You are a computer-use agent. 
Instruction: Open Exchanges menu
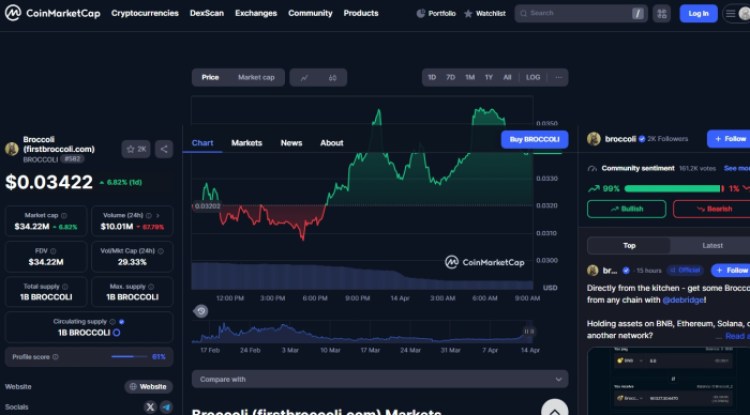click(x=256, y=13)
